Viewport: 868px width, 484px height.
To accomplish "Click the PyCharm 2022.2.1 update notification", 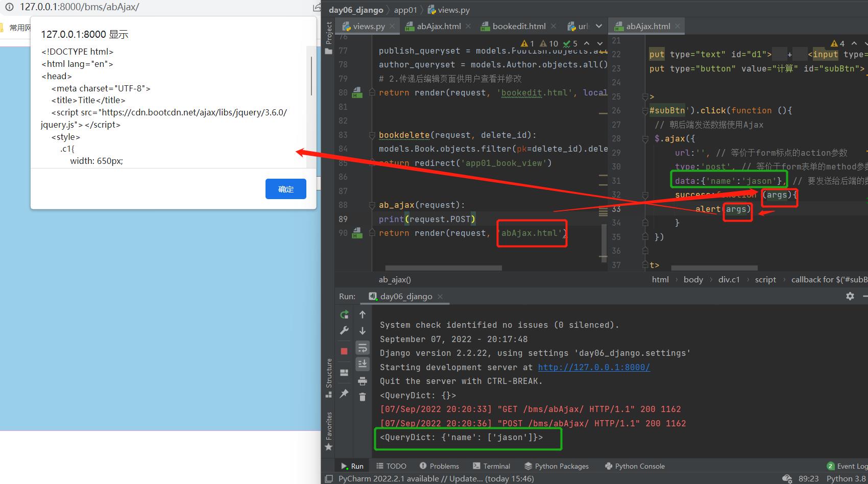I will 436,478.
